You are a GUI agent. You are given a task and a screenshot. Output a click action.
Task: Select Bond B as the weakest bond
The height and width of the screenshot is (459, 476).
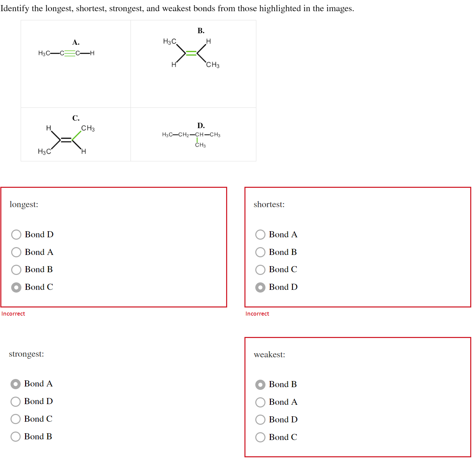pos(260,384)
